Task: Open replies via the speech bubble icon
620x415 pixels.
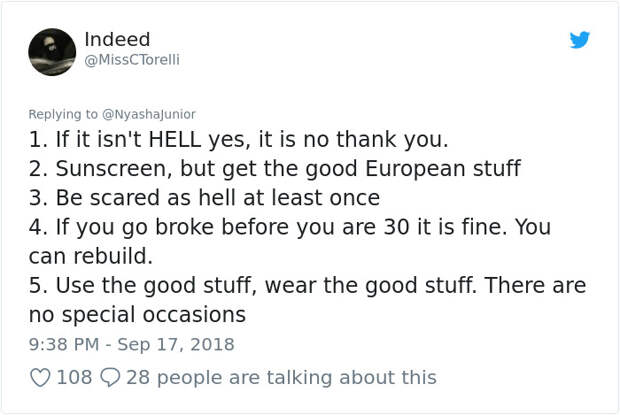Action: 110,377
